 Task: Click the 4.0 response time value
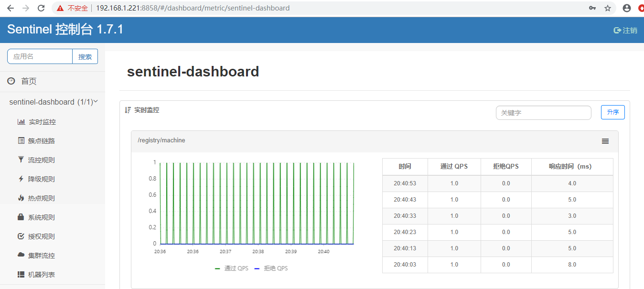click(572, 183)
